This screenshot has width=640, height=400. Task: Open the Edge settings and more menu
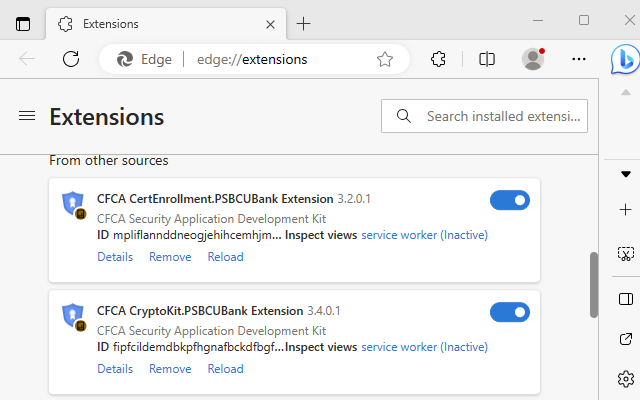pyautogui.click(x=579, y=59)
